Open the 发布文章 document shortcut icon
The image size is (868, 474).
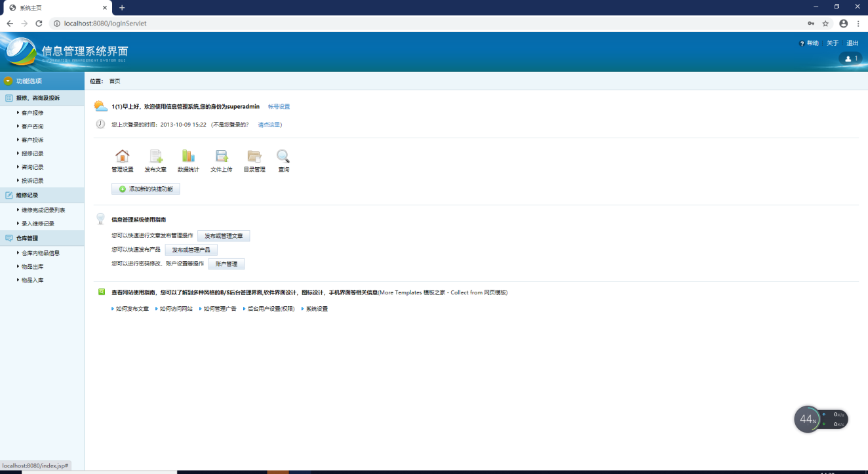(155, 156)
